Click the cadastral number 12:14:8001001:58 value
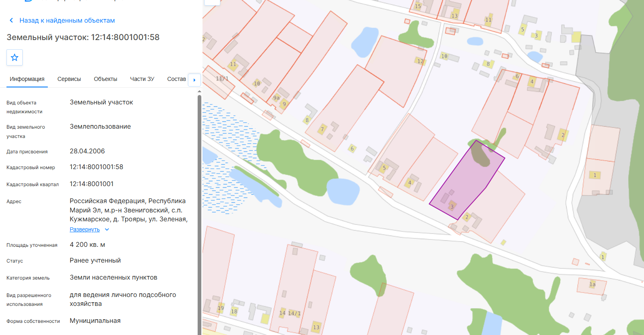Screen dimensions: 644x335 tap(96, 167)
